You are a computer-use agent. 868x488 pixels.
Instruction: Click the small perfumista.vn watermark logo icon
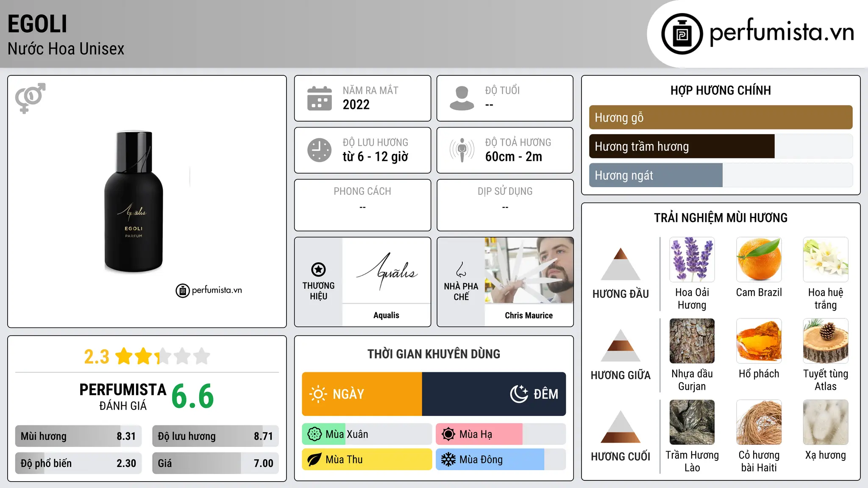point(183,291)
